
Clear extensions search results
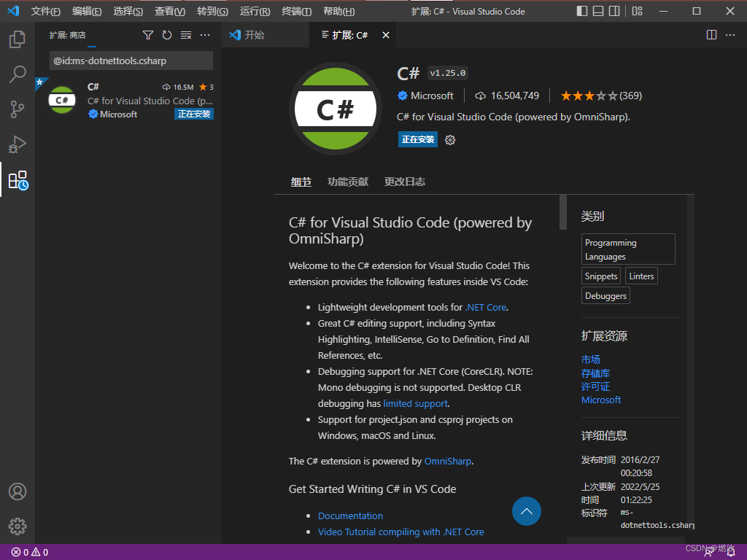pos(186,35)
